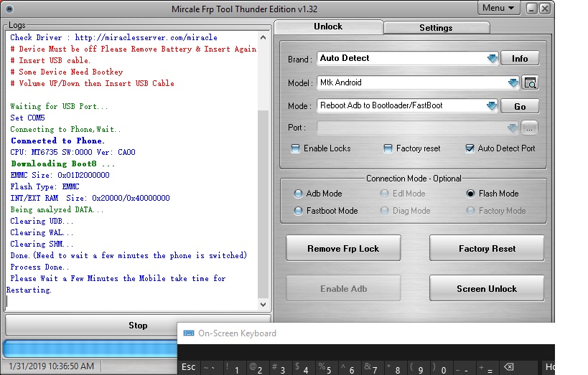Click the 'Connected to Phone.' log line
The width and height of the screenshot is (588, 375).
coord(57,141)
